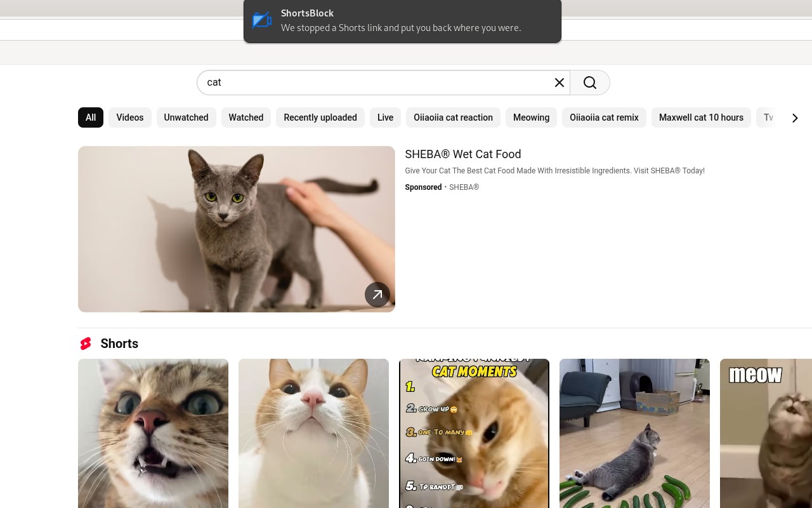This screenshot has width=812, height=508.
Task: Open the SHEBA ad external link arrow icon
Action: tap(377, 295)
